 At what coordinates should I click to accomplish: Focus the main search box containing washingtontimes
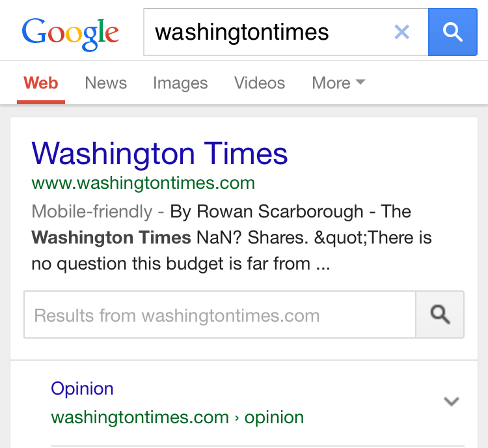[x=267, y=32]
